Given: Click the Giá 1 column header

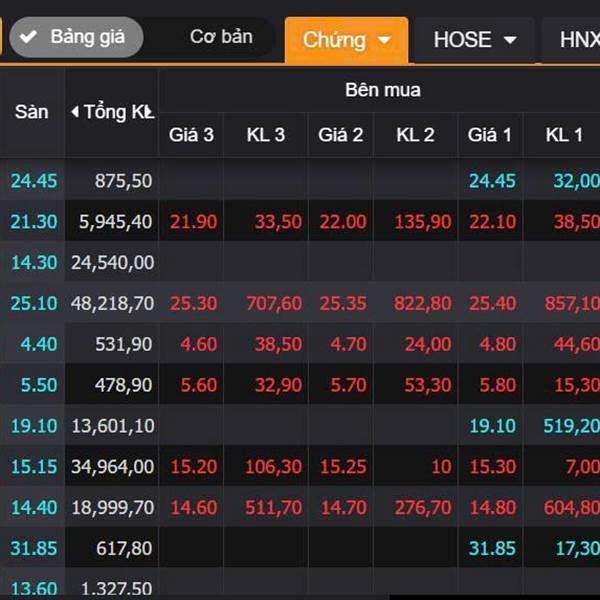Looking at the screenshot, I should [491, 135].
